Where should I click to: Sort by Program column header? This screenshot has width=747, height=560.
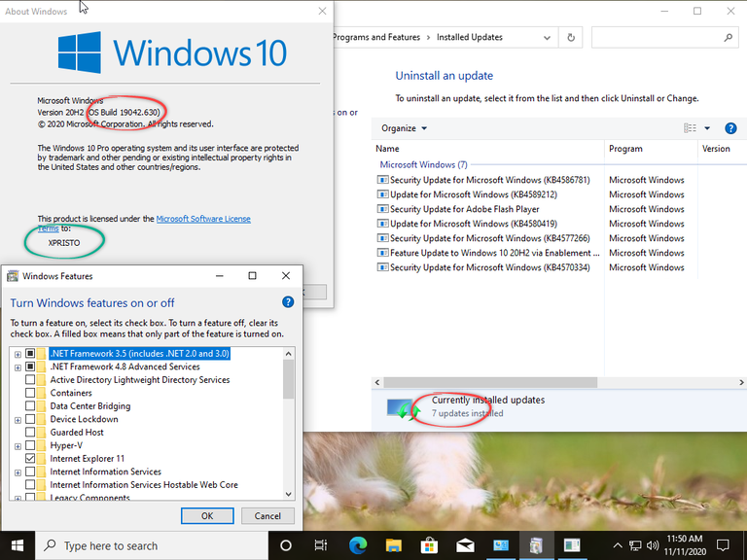[x=651, y=149]
